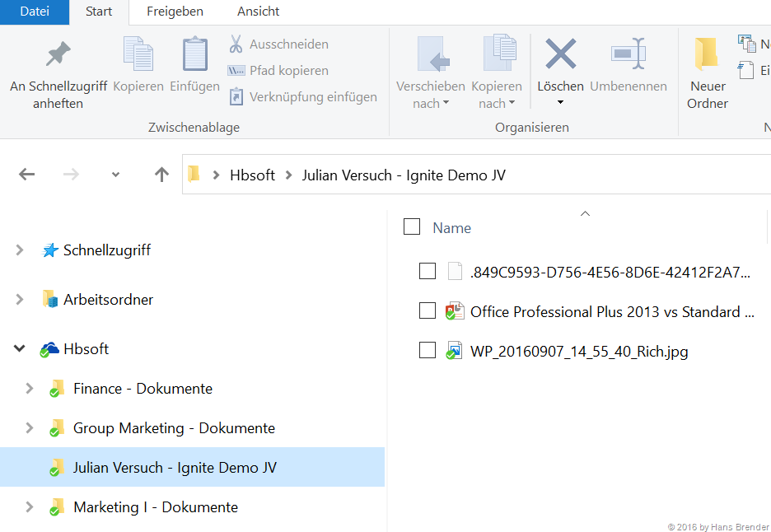Click the Hbsoft OneDrive cloud icon
This screenshot has width=771, height=532.
(50, 349)
